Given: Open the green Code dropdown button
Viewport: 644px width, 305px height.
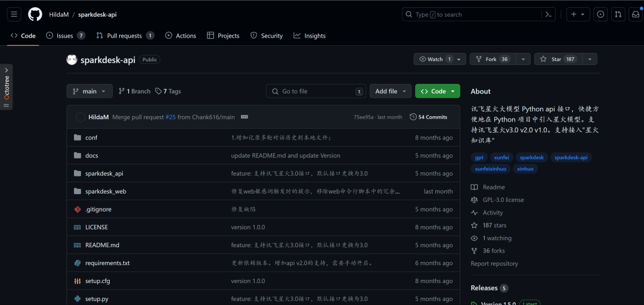Looking at the screenshot, I should (x=438, y=91).
